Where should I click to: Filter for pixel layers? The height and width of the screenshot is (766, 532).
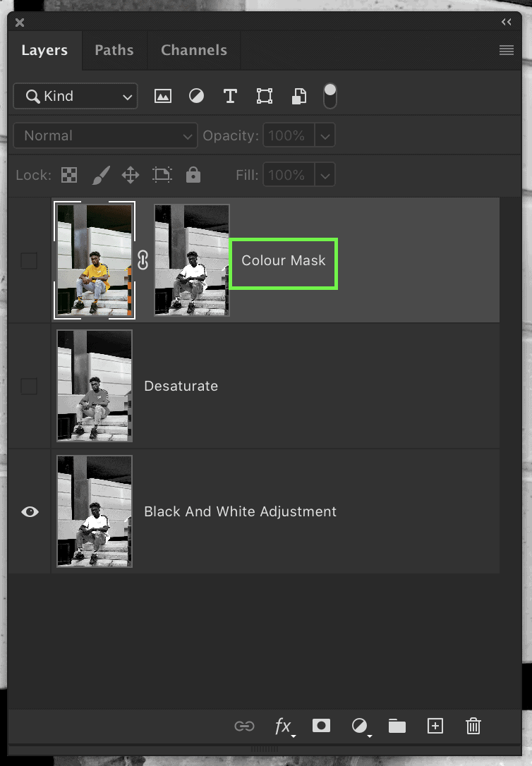pos(163,96)
